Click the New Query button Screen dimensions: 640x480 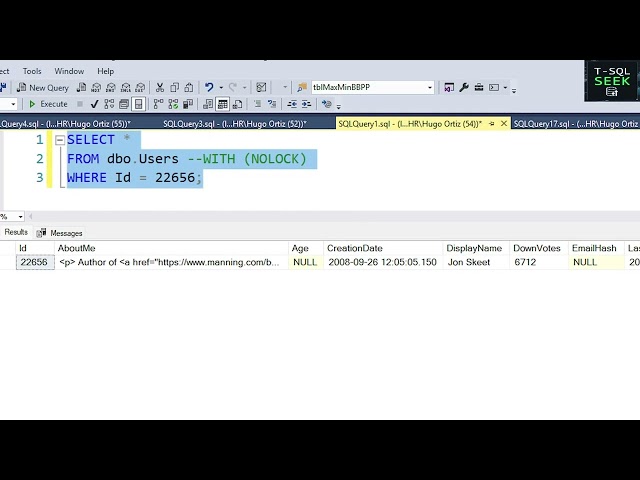click(x=43, y=87)
